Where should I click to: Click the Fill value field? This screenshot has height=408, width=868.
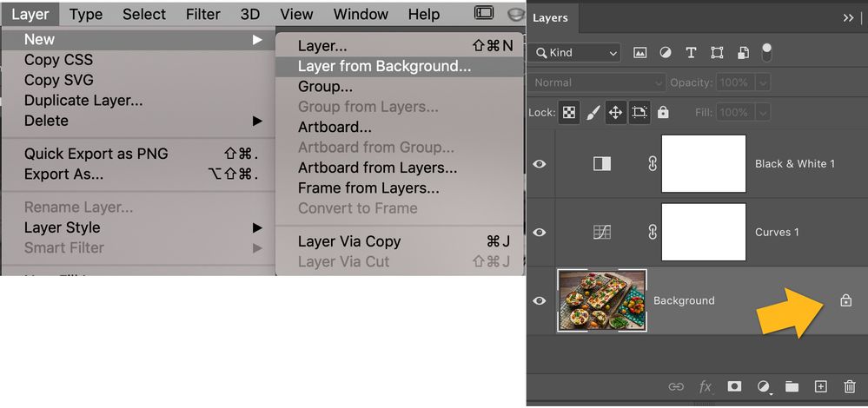pyautogui.click(x=736, y=112)
